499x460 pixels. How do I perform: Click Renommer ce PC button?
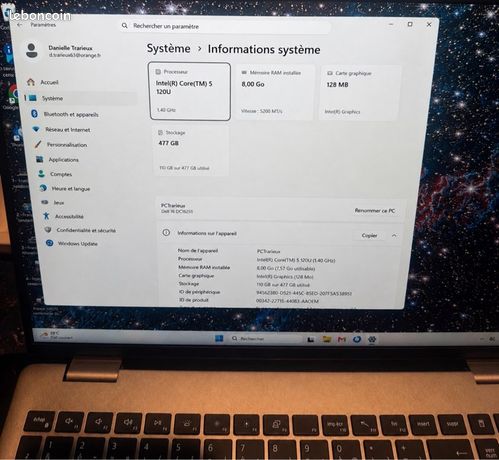pyautogui.click(x=375, y=211)
